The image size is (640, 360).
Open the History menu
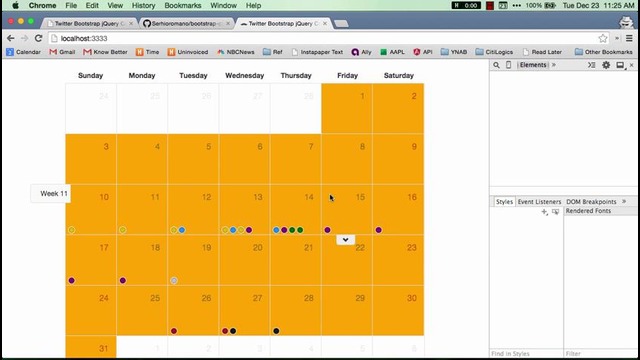coord(143,5)
